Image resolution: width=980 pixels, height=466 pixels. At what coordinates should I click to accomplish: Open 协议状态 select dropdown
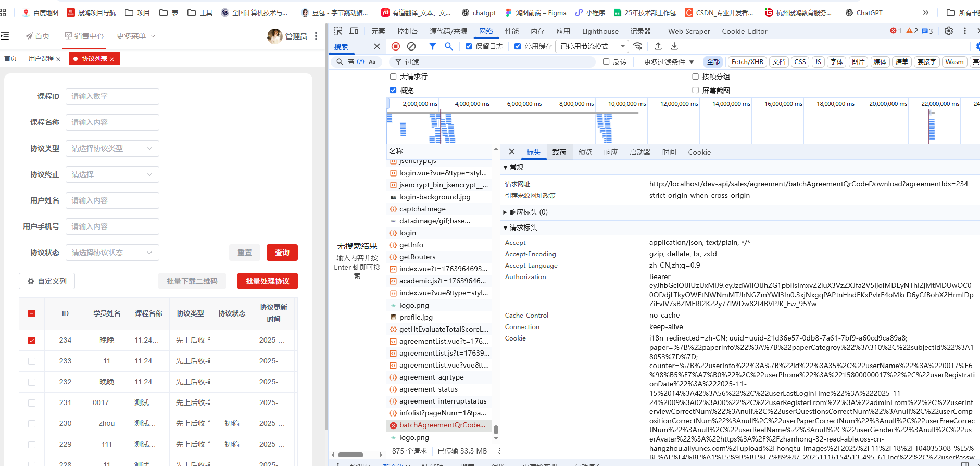112,253
